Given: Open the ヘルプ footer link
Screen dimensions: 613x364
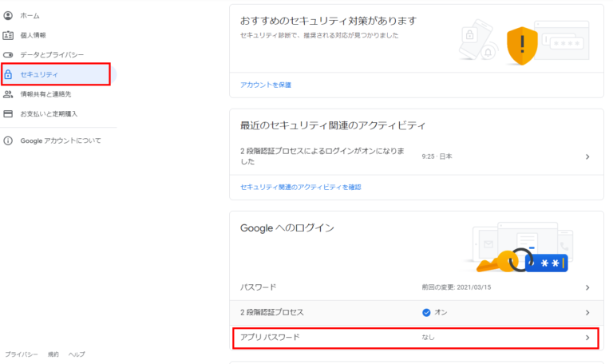Looking at the screenshot, I should pos(77,354).
